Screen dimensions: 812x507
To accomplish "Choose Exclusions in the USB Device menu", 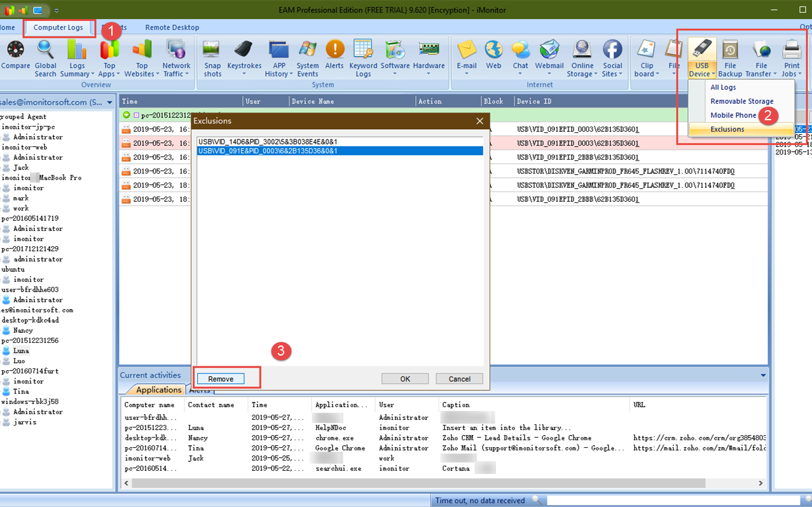I will [727, 129].
